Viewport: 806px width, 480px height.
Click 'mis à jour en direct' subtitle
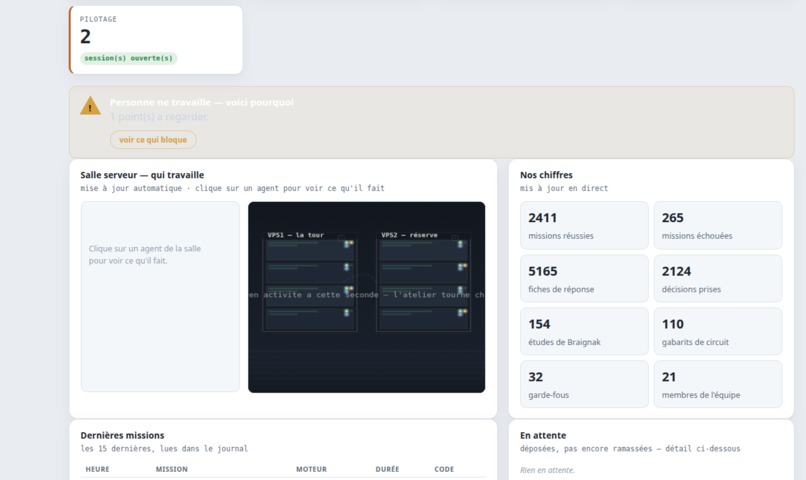(x=563, y=188)
